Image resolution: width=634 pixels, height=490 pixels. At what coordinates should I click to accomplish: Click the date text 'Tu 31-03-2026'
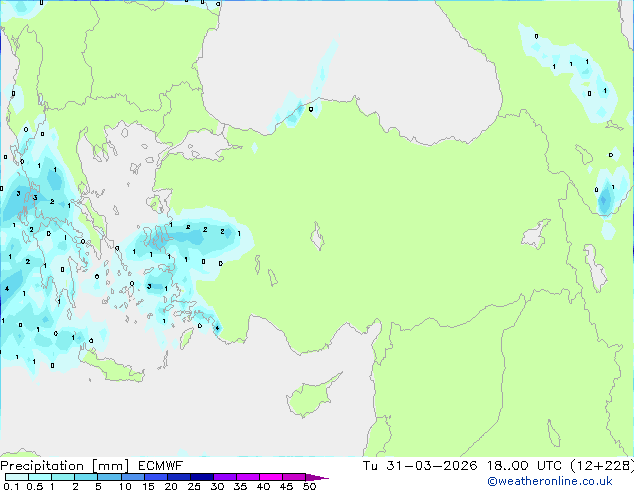420,466
